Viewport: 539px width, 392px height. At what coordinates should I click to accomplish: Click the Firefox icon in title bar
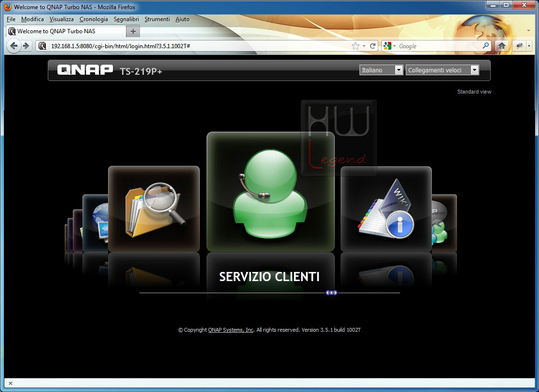pos(8,7)
